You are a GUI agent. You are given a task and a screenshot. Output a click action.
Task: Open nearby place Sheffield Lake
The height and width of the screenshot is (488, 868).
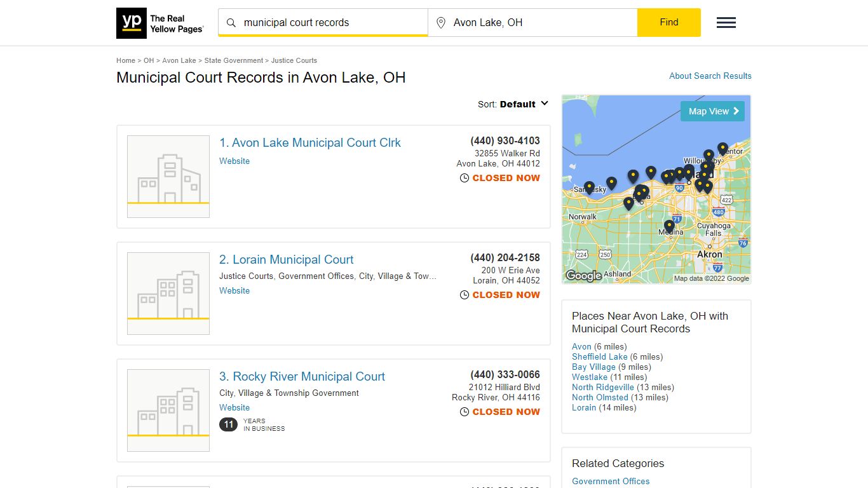600,356
